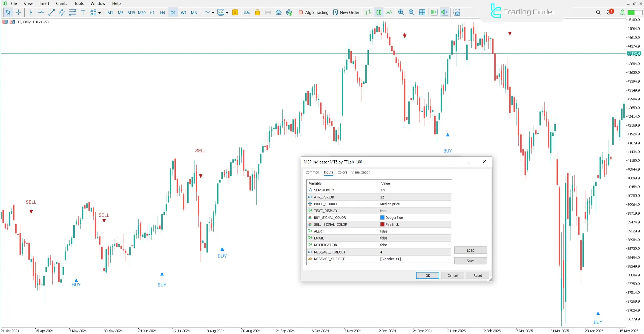This screenshot has width=644, height=334.
Task: Open the line studies dropdown
Action: click(213, 13)
